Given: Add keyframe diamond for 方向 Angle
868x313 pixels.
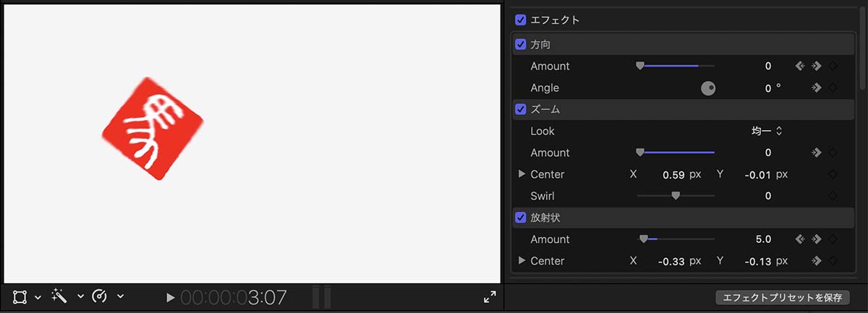Looking at the screenshot, I should click(x=833, y=87).
